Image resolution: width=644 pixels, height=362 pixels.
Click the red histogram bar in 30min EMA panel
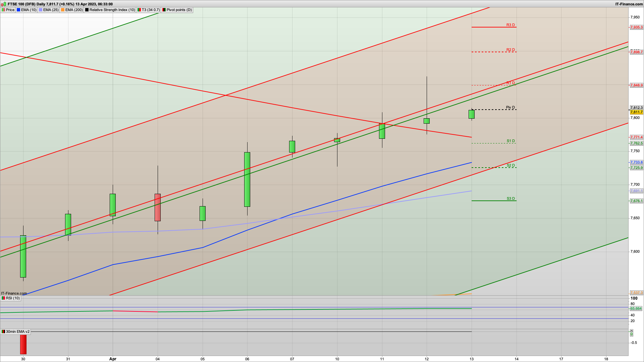[x=23, y=344]
